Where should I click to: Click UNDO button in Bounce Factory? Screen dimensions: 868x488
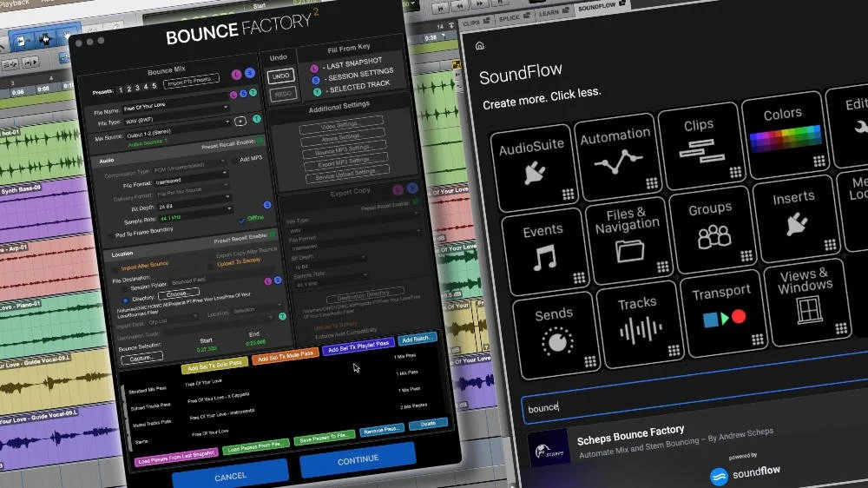[x=280, y=76]
